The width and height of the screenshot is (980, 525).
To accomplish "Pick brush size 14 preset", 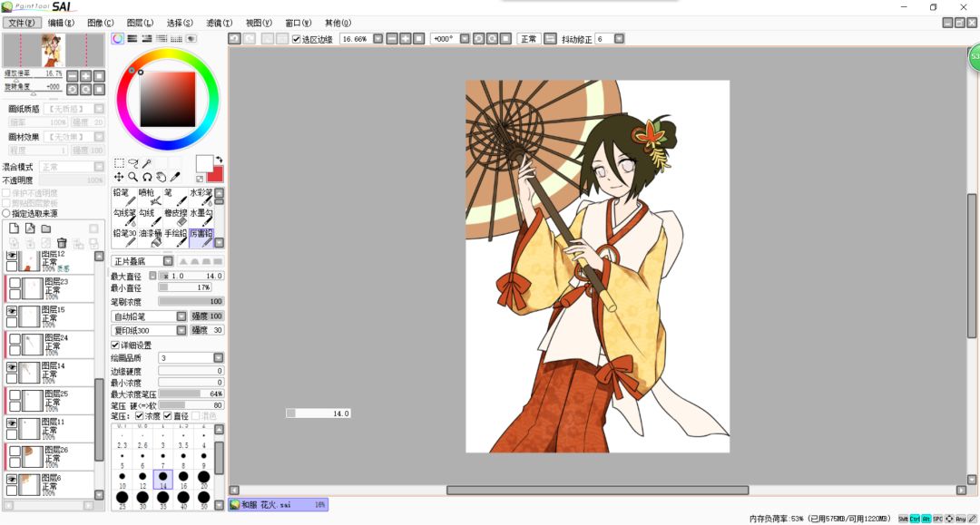I will [x=163, y=479].
